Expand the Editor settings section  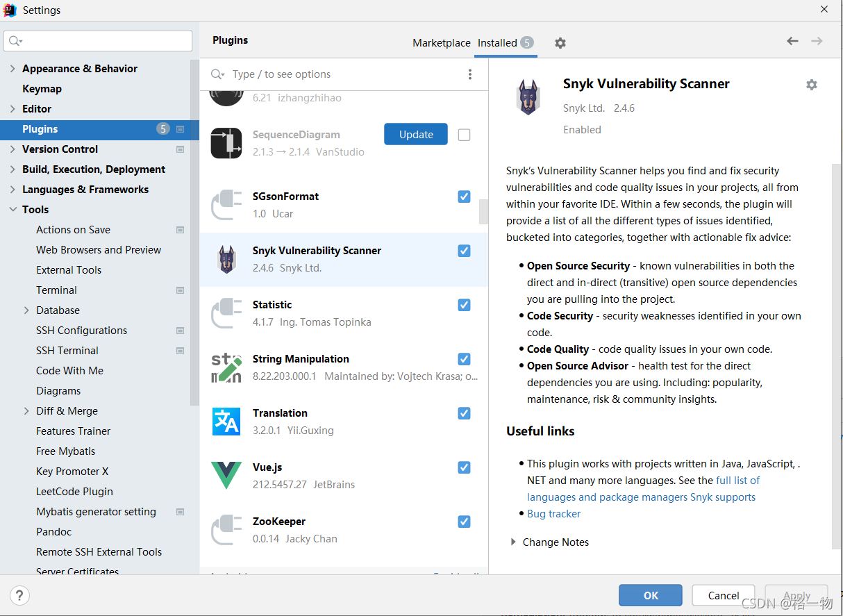click(x=12, y=109)
